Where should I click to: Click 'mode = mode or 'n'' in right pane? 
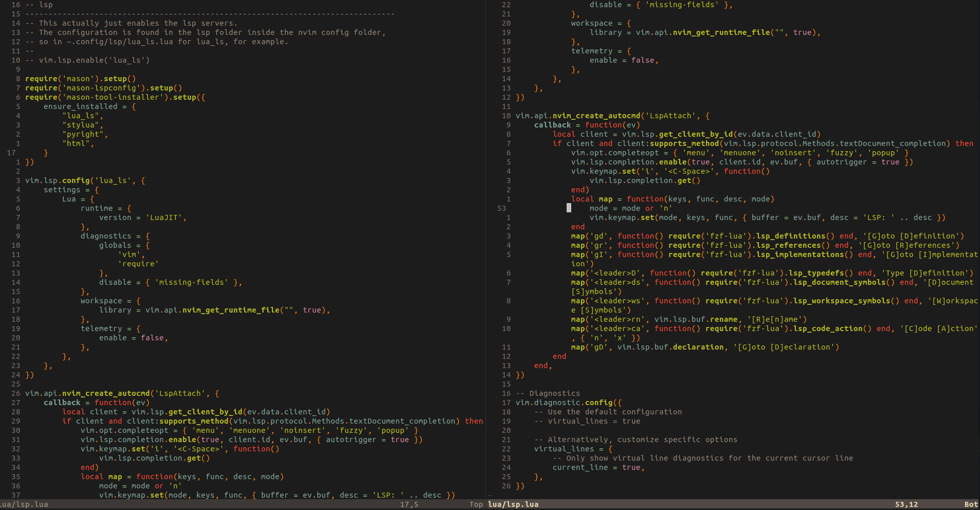631,208
